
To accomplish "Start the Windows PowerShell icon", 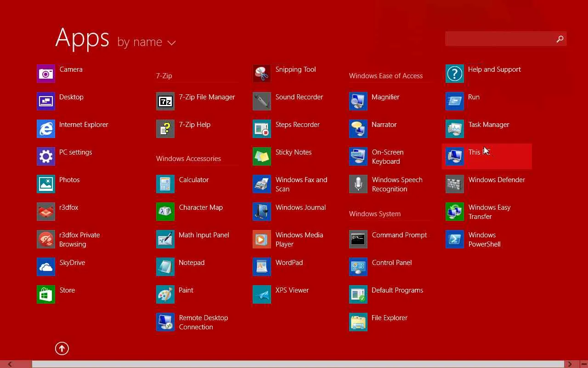I will click(x=455, y=239).
